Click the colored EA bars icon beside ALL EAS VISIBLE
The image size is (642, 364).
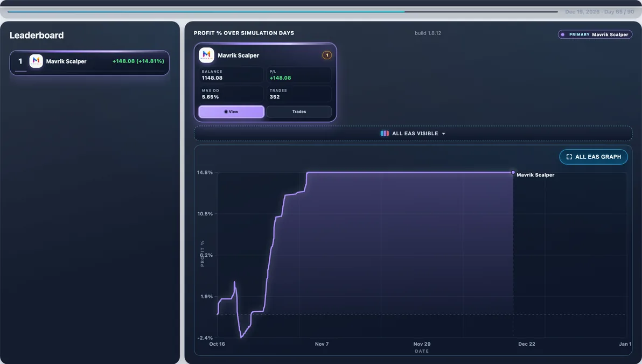(385, 134)
